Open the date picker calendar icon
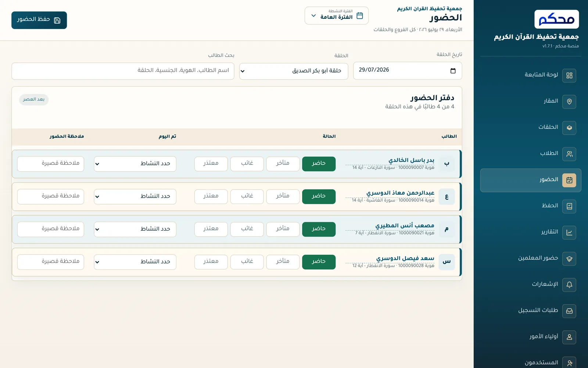The image size is (588, 368). [453, 71]
